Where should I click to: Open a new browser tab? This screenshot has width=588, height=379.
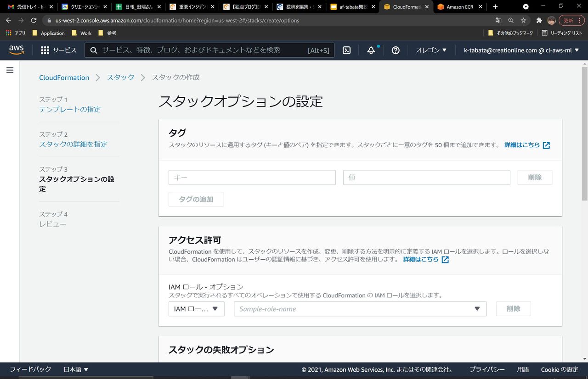[x=495, y=7]
